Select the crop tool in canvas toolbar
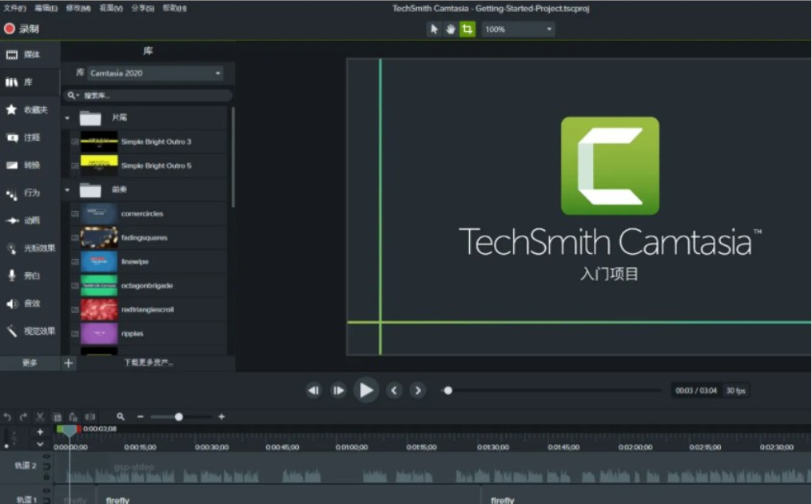 point(468,29)
